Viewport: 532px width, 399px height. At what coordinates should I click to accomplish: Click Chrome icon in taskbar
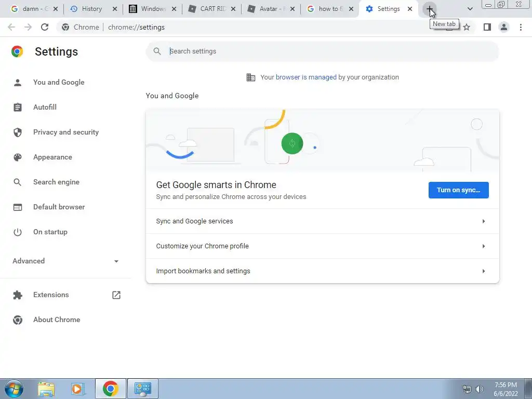(x=110, y=389)
